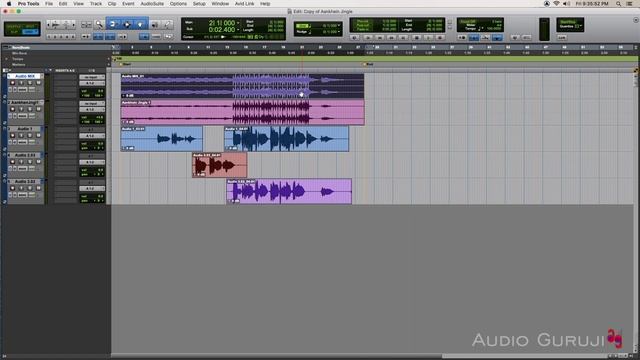
Task: Open Grid value dropdown
Action: (339, 25)
